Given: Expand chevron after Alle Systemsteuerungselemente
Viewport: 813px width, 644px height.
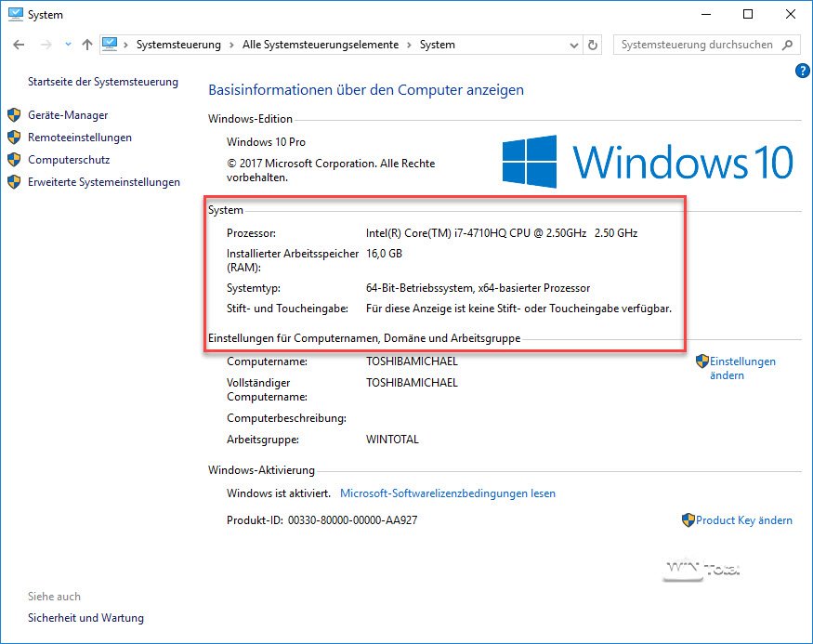Looking at the screenshot, I should tap(409, 46).
